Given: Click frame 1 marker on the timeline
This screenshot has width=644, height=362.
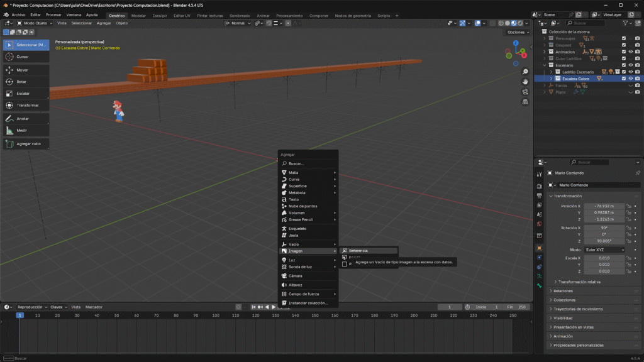Looking at the screenshot, I should pyautogui.click(x=19, y=315).
